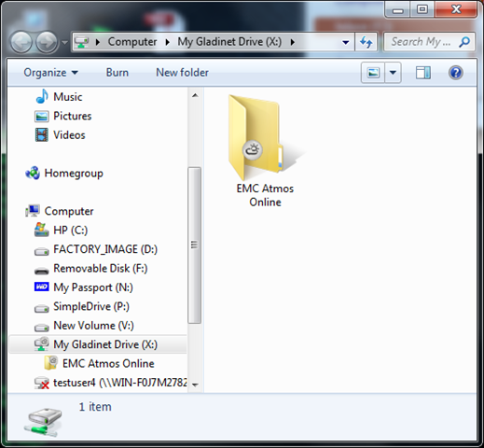Select the testuser4 network drive entry
Screen dimensions: 484x448
(x=110, y=383)
